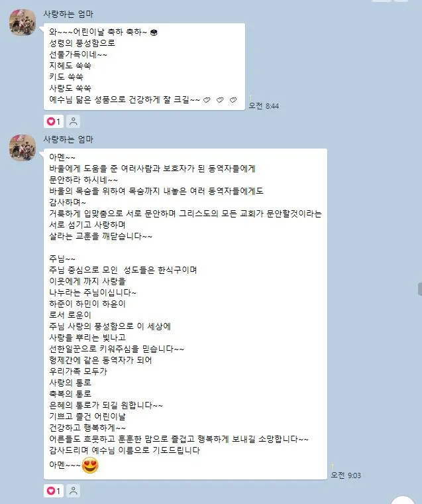Click the heart reaction under the 9:03 message
This screenshot has height=504, width=422.
tap(53, 491)
